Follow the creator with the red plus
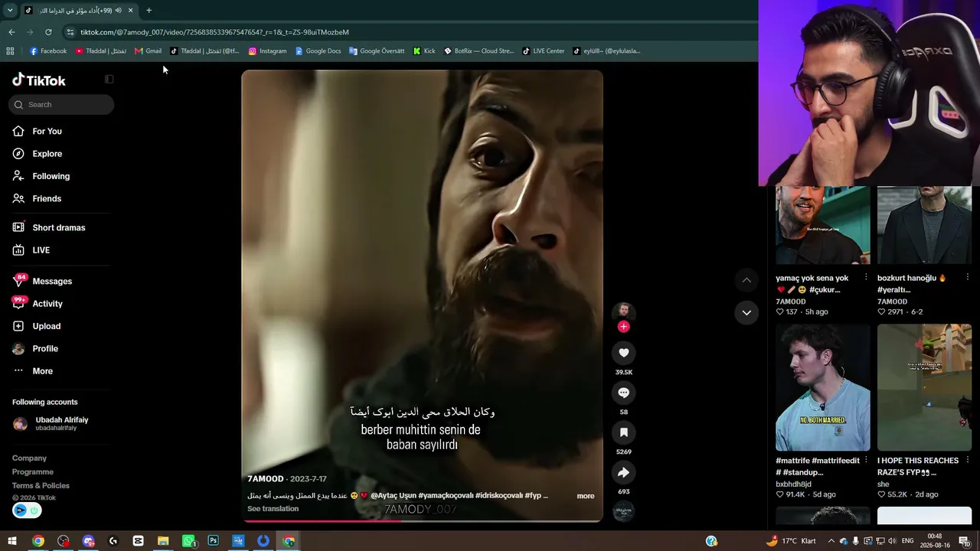Image resolution: width=980 pixels, height=551 pixels. pyautogui.click(x=623, y=327)
